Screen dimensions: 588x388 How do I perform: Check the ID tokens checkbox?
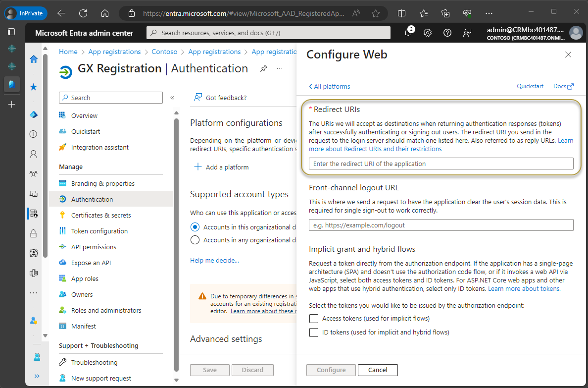(x=313, y=333)
